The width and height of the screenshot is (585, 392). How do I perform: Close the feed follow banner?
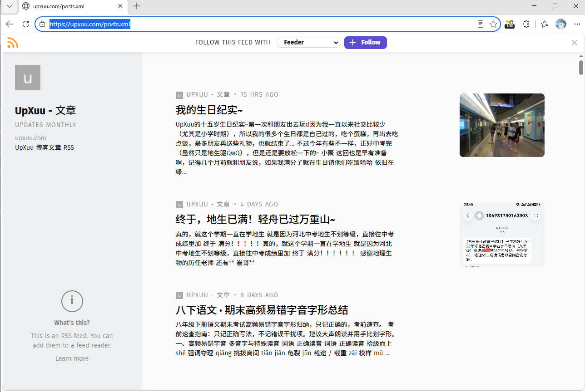(575, 43)
